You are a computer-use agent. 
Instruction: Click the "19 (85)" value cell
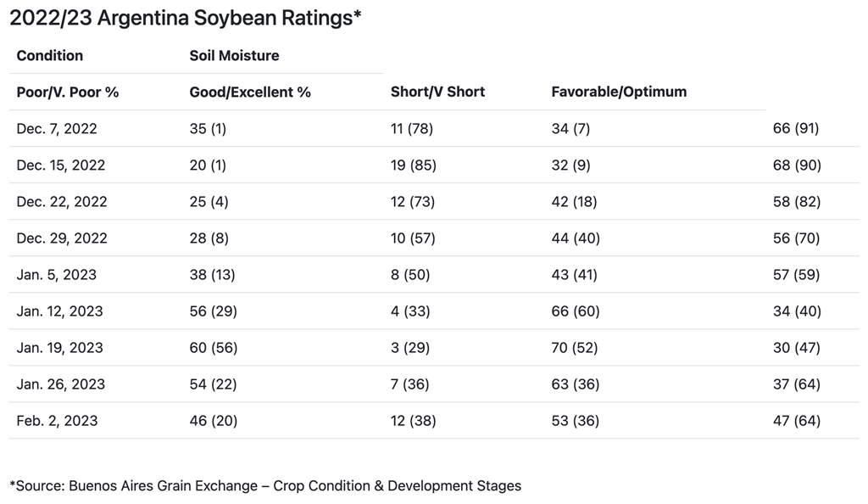[413, 165]
